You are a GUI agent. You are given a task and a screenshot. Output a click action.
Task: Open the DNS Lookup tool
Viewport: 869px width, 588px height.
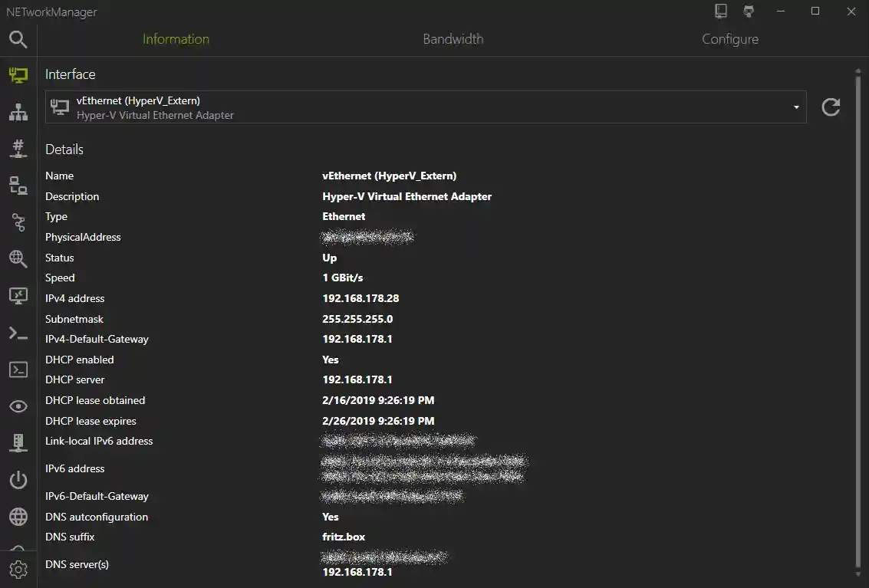pos(18,258)
